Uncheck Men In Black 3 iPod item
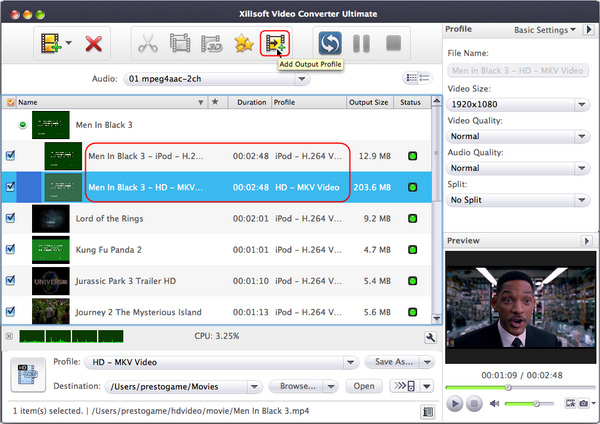 pos(10,155)
